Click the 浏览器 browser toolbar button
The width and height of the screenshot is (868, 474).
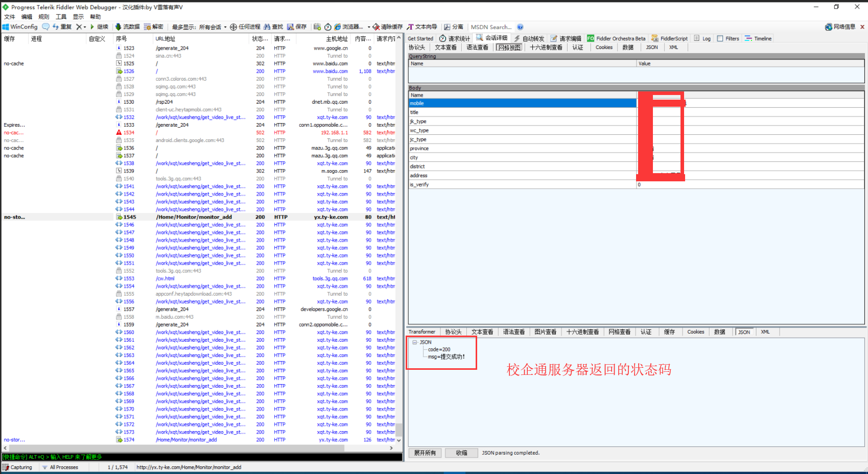point(348,27)
